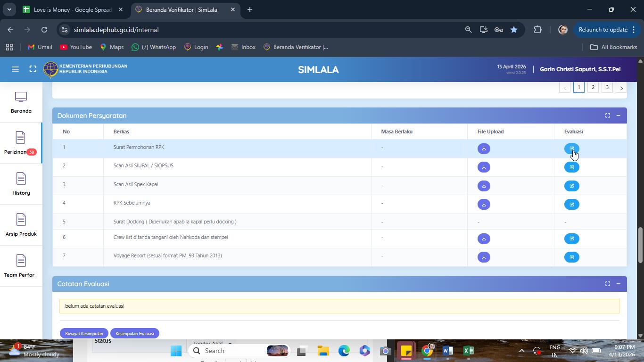Open the History sidebar menu

click(x=21, y=184)
